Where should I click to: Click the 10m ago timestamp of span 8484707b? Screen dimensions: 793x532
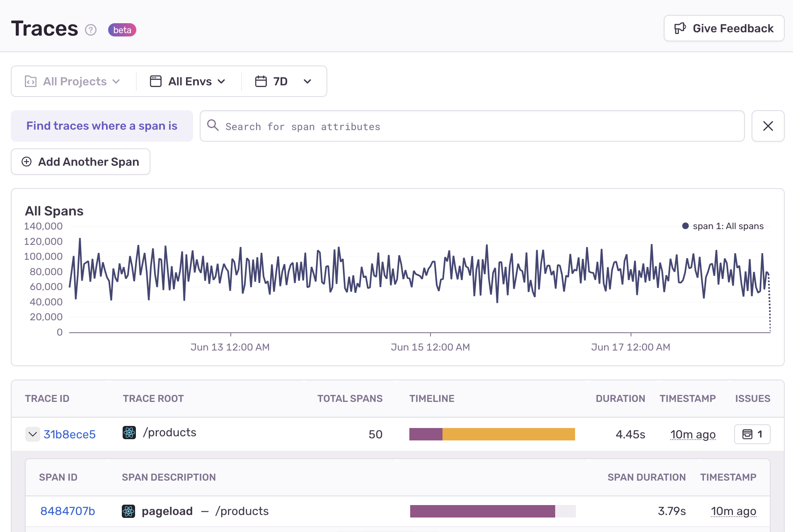coord(734,511)
